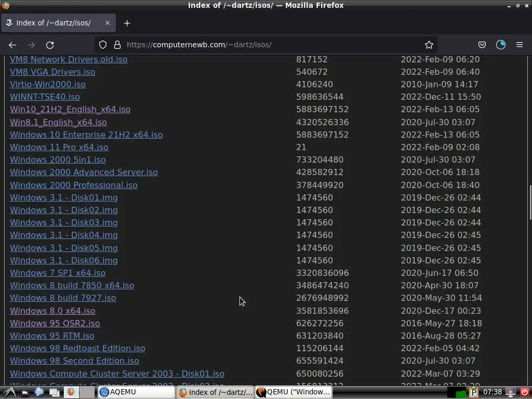The image size is (532, 399).
Task: Show desktop via panel icon
Action: (54, 392)
